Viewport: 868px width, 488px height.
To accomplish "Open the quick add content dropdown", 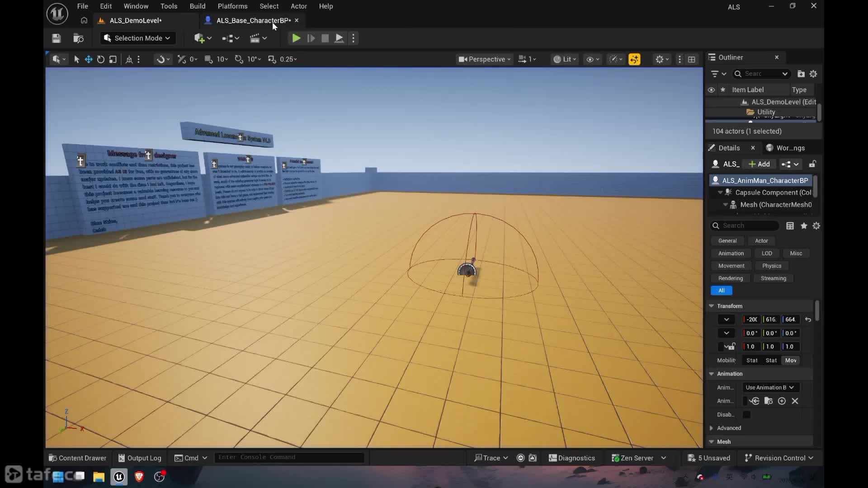I will pos(203,38).
